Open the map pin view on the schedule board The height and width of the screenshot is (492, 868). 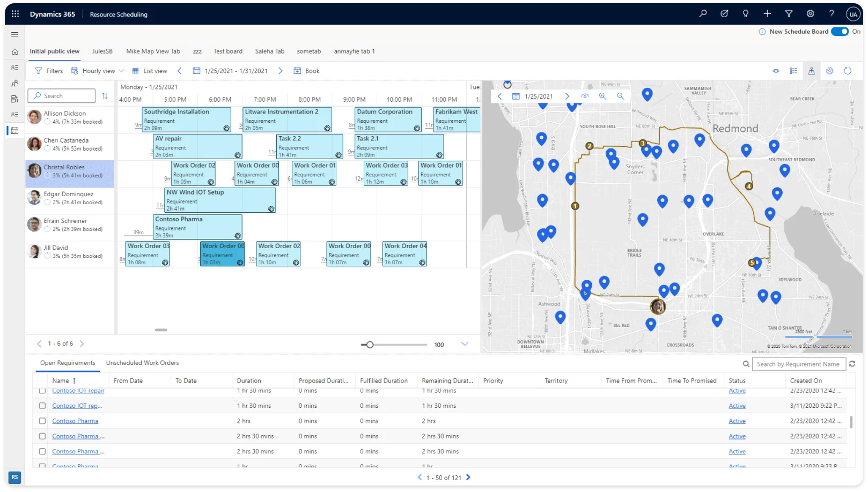(x=812, y=70)
